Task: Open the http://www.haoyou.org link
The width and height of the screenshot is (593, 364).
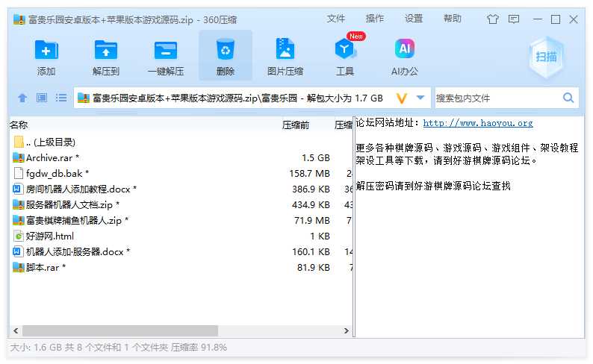Action: click(x=478, y=123)
